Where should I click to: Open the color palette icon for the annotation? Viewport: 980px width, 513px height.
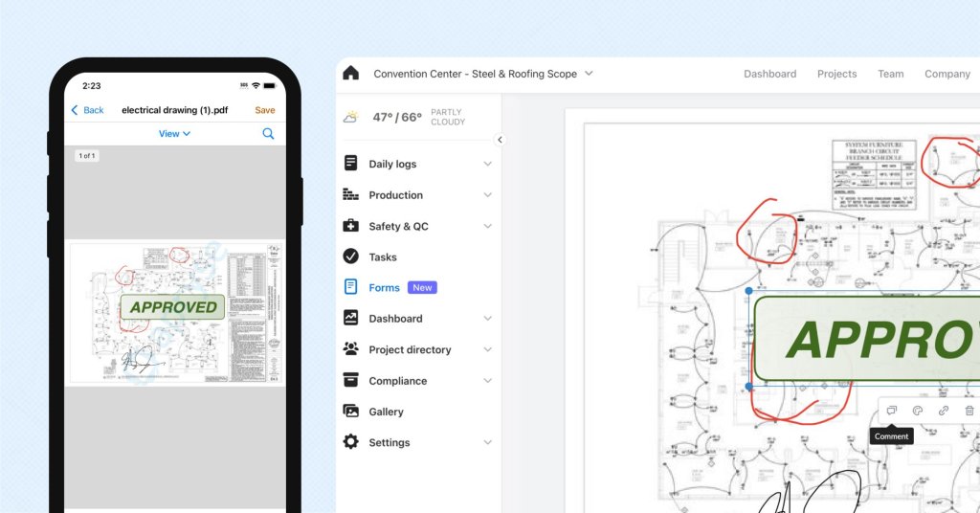pyautogui.click(x=917, y=411)
